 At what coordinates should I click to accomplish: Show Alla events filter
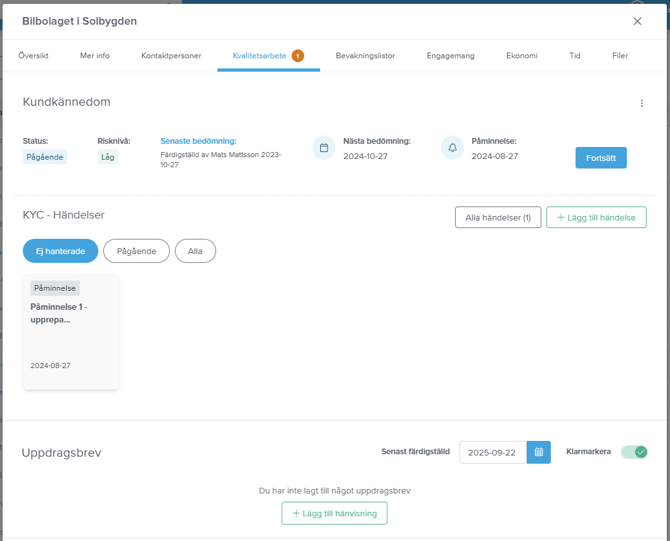point(195,251)
